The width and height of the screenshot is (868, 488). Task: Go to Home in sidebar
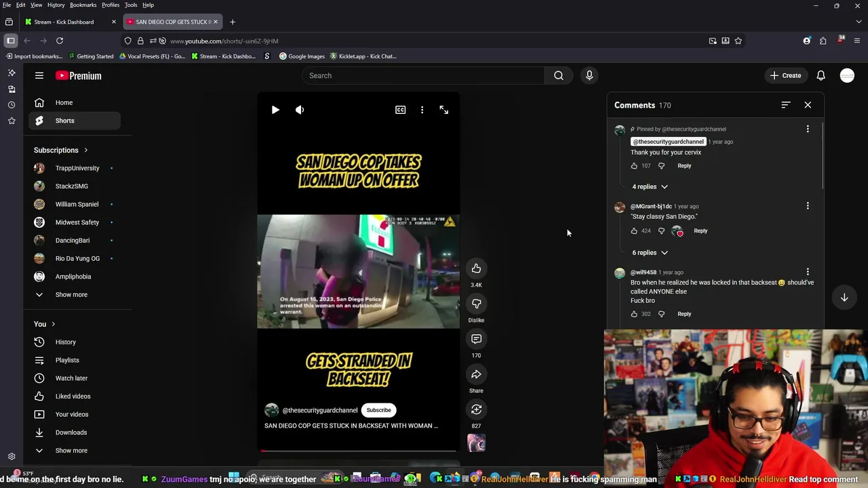pos(75,102)
